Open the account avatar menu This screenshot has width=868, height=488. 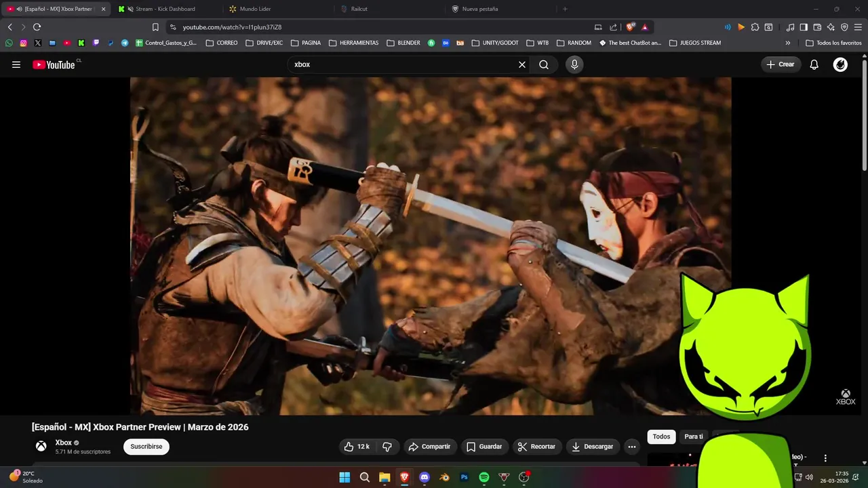(x=840, y=64)
